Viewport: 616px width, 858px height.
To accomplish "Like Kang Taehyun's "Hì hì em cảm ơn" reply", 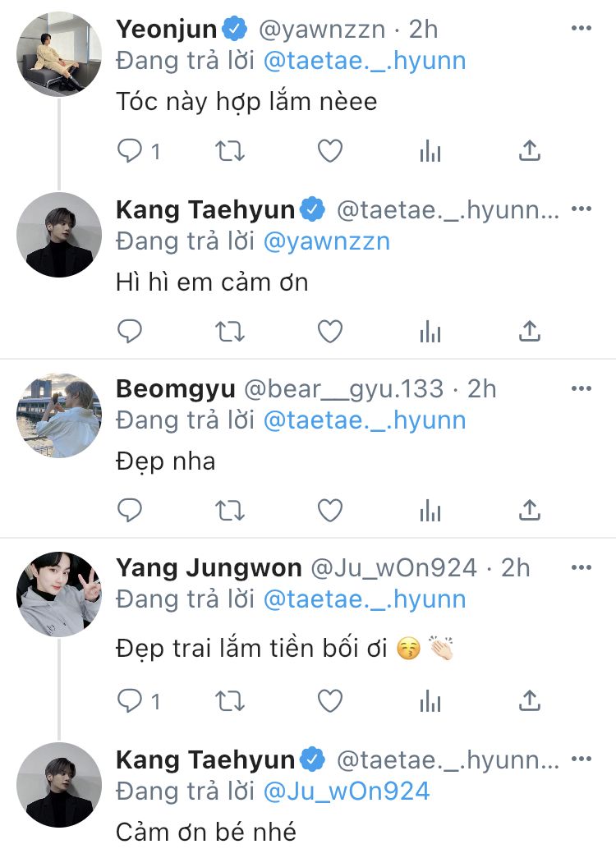I will 330,331.
